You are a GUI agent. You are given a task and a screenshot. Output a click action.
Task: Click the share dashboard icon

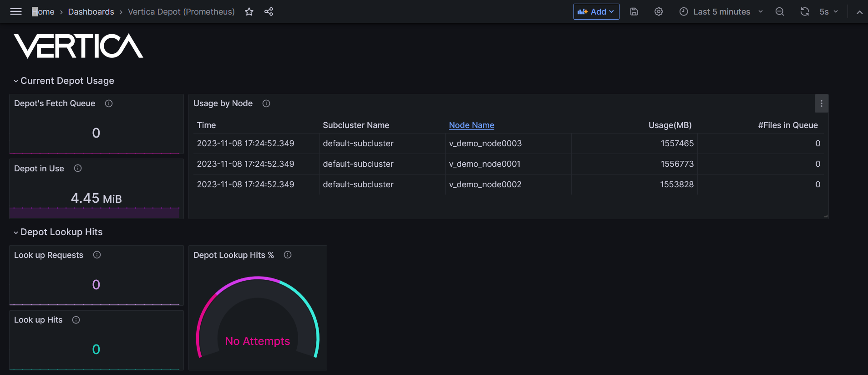269,12
